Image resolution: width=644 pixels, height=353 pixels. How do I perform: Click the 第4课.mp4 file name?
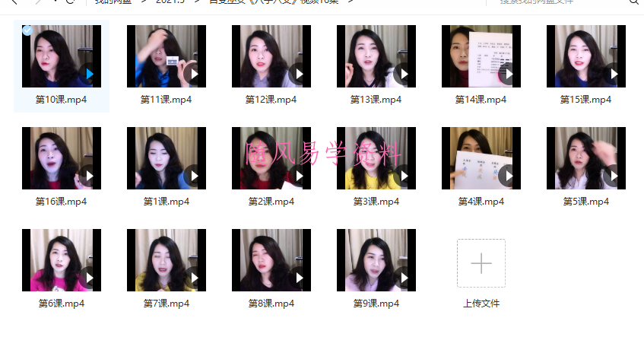pyautogui.click(x=481, y=202)
